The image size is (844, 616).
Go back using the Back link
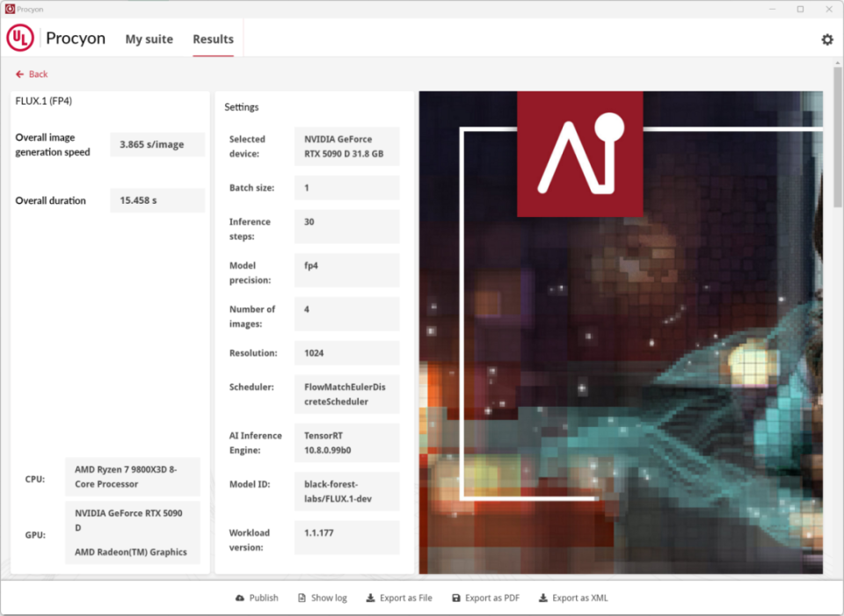[x=32, y=75]
